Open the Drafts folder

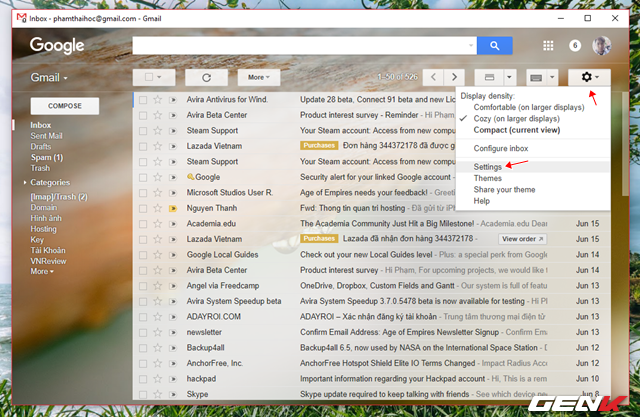point(41,147)
